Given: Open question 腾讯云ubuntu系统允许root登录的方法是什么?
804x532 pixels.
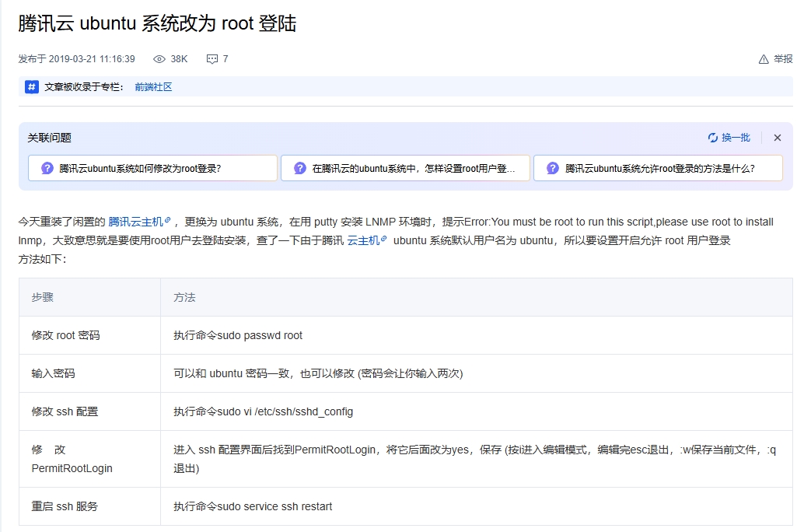Looking at the screenshot, I should tap(659, 168).
